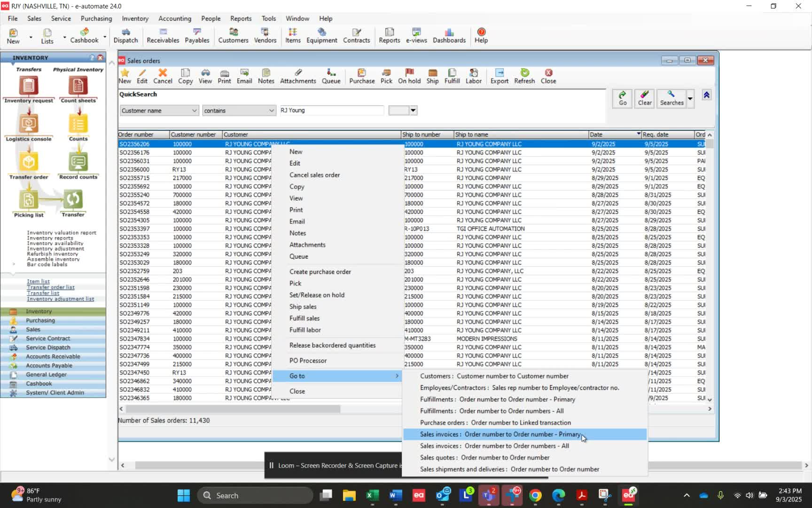
Task: Expand the 'contains' operator dropdown
Action: pos(271,111)
